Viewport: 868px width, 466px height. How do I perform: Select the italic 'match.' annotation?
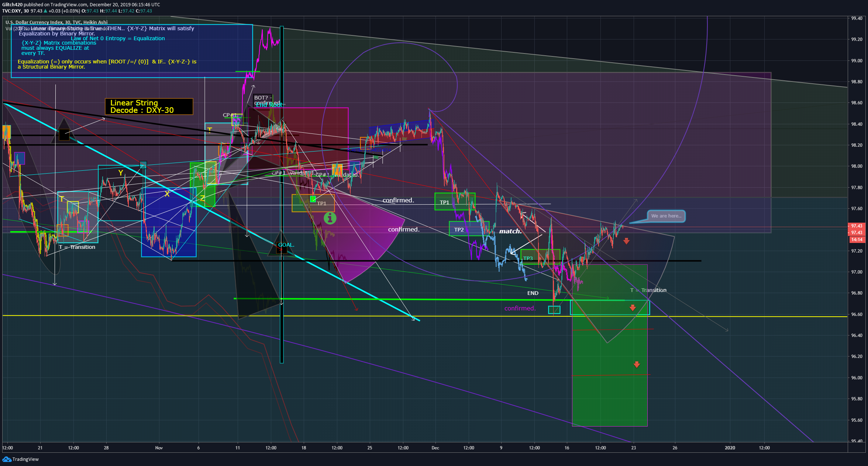tap(510, 231)
